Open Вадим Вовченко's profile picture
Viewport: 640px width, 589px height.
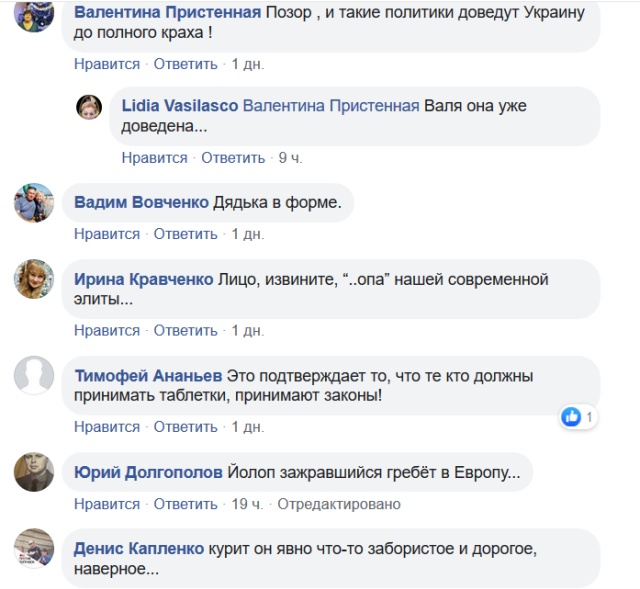[x=34, y=203]
